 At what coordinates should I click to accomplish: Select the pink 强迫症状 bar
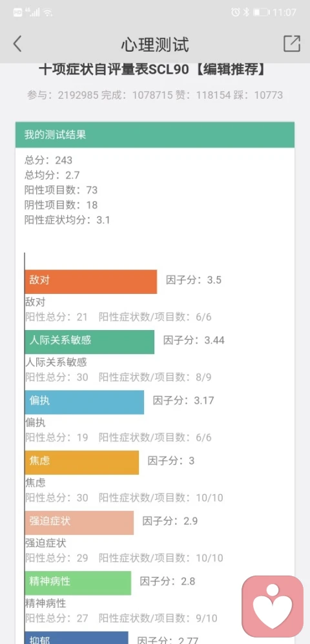pyautogui.click(x=79, y=523)
